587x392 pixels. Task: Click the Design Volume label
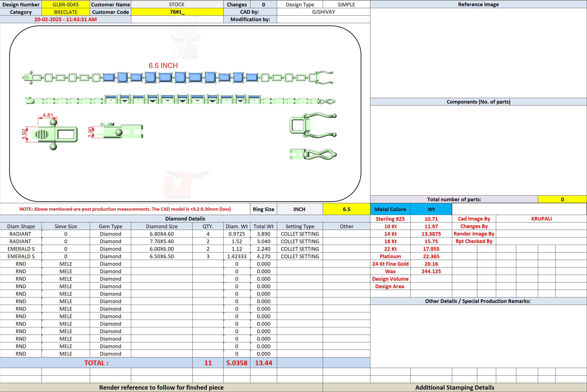390,279
